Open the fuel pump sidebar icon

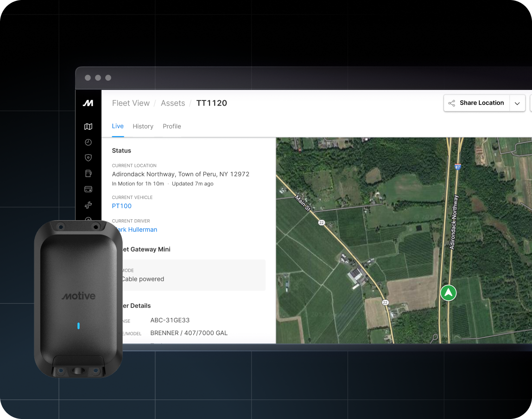88,173
